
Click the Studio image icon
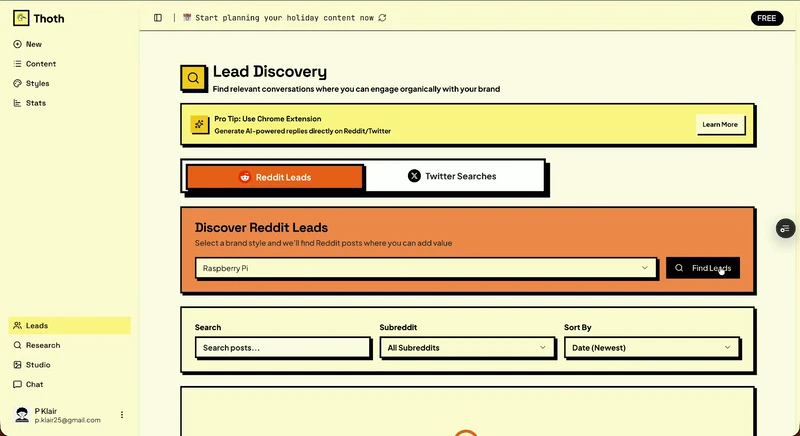[17, 365]
